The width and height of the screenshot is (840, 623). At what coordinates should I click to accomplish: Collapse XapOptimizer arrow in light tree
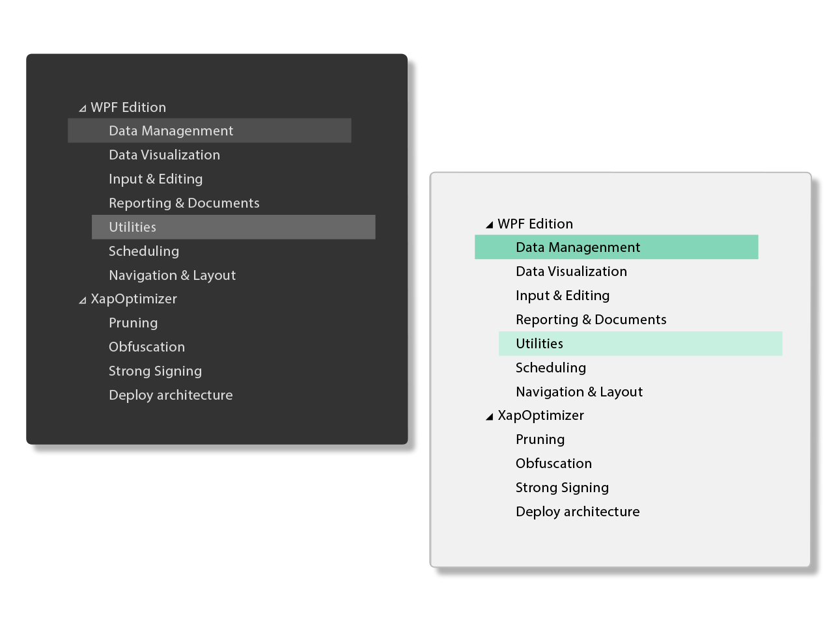[x=490, y=417]
